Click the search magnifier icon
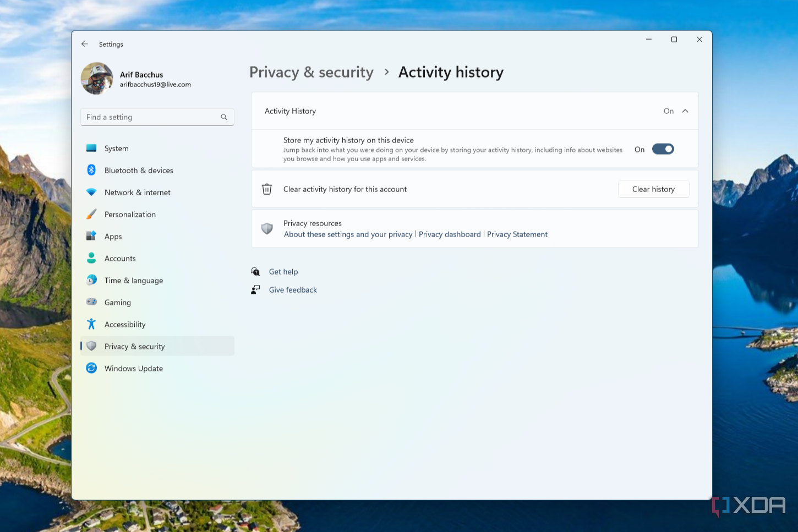798x532 pixels. [224, 117]
